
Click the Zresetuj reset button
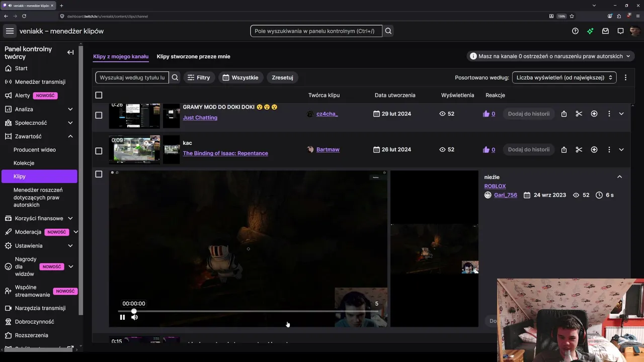pyautogui.click(x=282, y=77)
